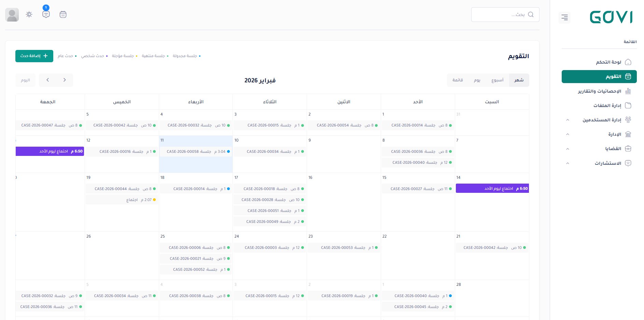Viewport: 644px width, 320px height.
Task: Click the اليوم today button
Action: point(26,80)
